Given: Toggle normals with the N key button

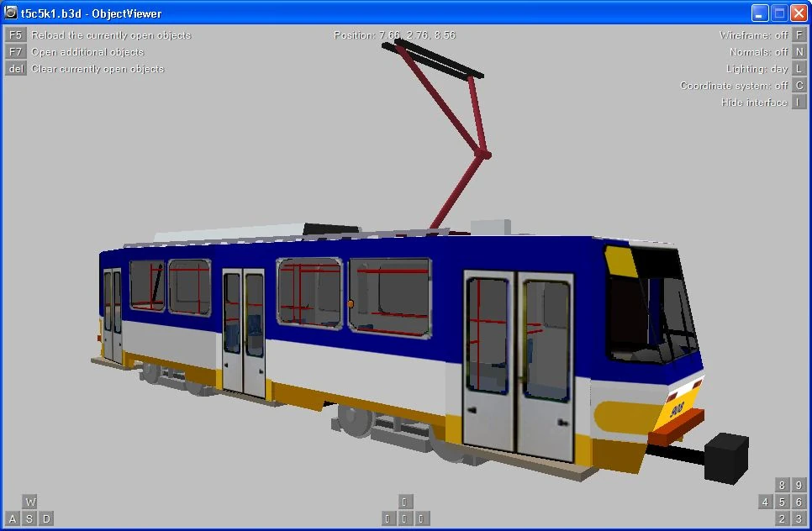Looking at the screenshot, I should (799, 52).
